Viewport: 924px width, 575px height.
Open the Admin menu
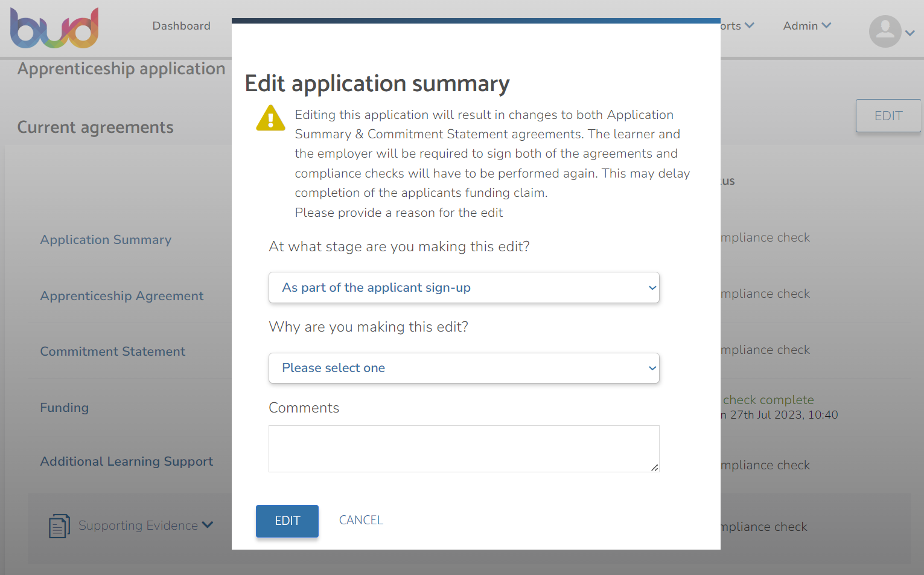click(807, 26)
